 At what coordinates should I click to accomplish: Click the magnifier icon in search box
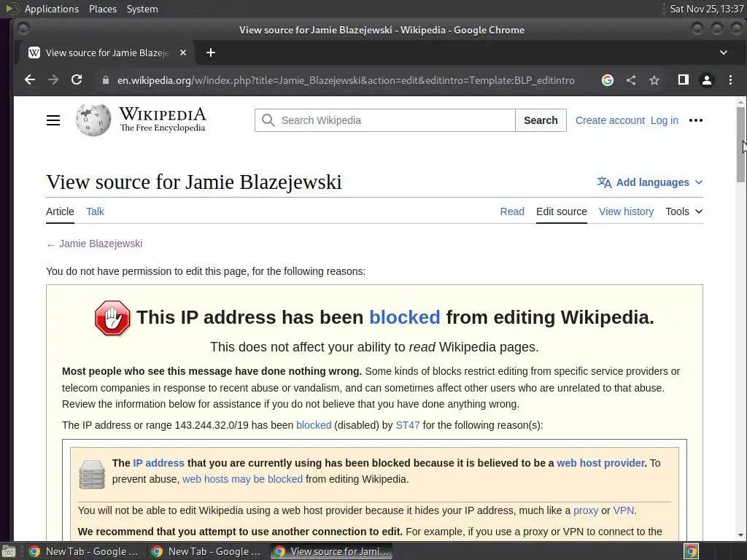click(268, 120)
